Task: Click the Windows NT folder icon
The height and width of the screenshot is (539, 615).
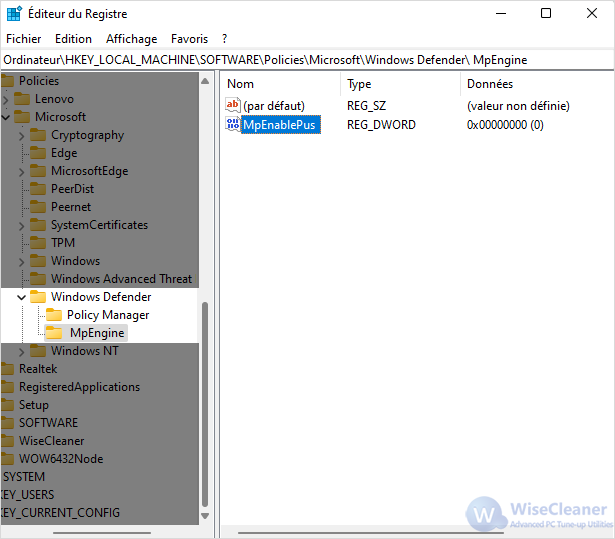Action: click(38, 351)
